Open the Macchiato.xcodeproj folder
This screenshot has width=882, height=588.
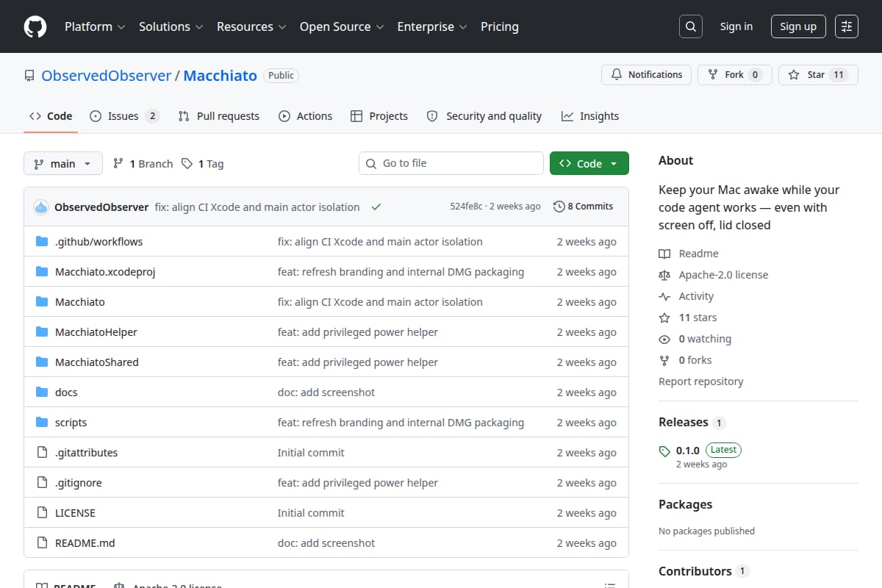[x=105, y=272]
